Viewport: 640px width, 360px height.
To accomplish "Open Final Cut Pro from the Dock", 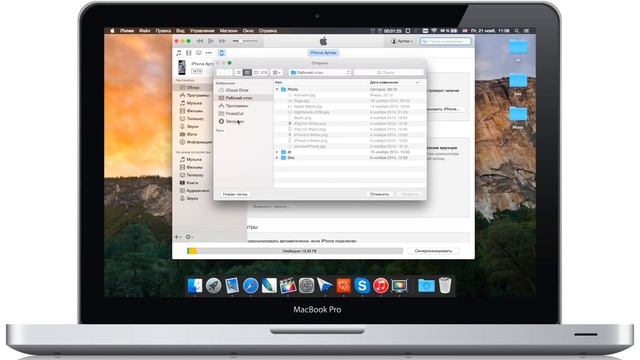I will click(x=288, y=285).
